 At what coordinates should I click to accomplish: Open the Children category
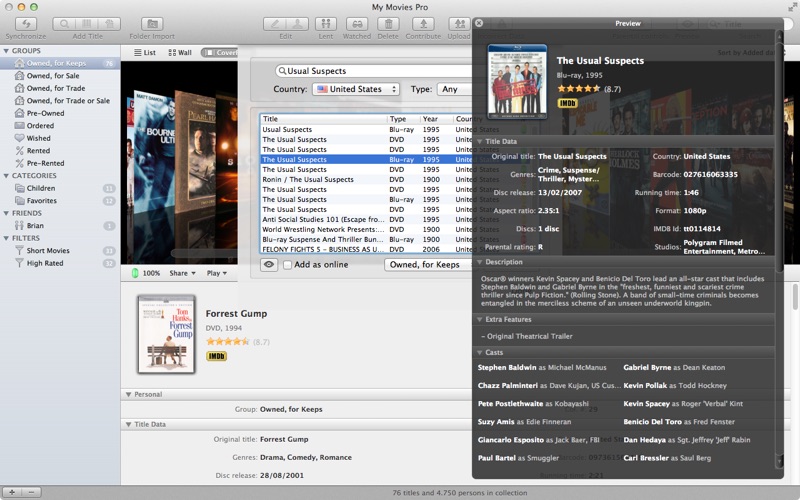(x=60, y=188)
